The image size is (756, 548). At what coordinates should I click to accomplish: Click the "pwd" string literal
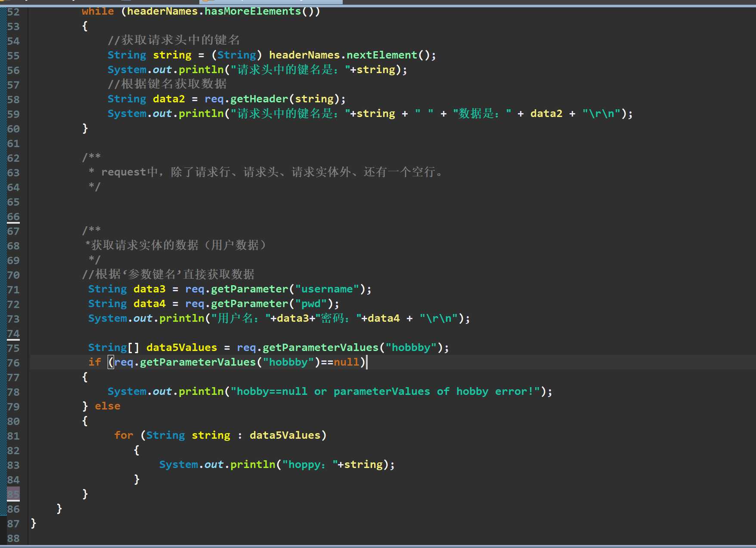click(311, 304)
